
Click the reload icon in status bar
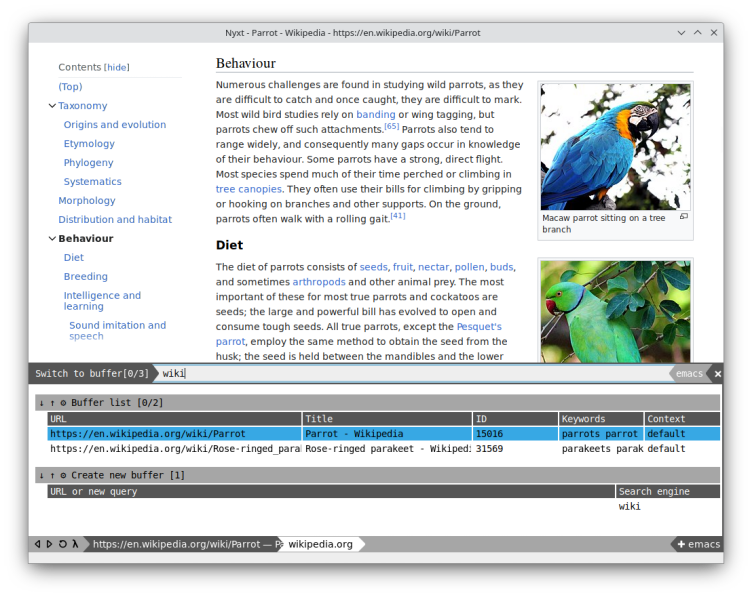pos(62,544)
